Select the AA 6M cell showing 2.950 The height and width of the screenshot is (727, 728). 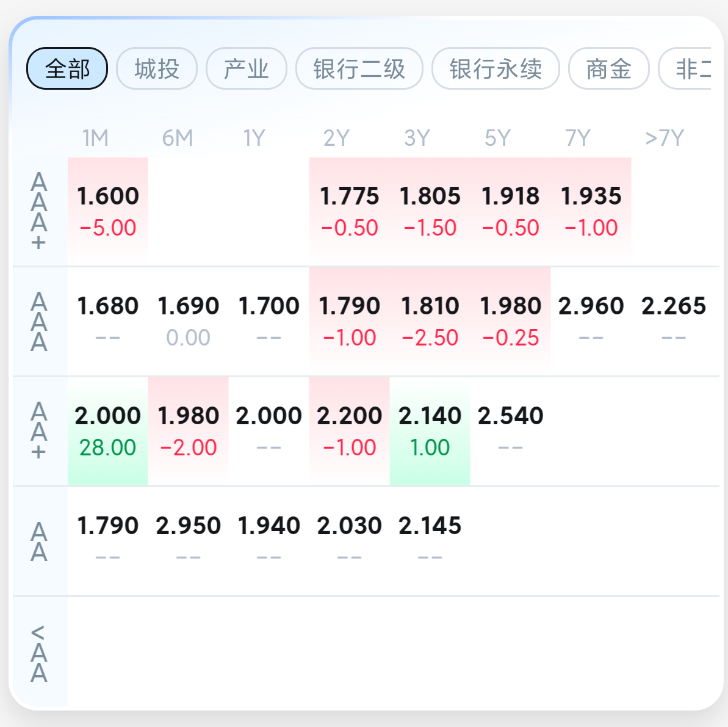click(x=189, y=541)
